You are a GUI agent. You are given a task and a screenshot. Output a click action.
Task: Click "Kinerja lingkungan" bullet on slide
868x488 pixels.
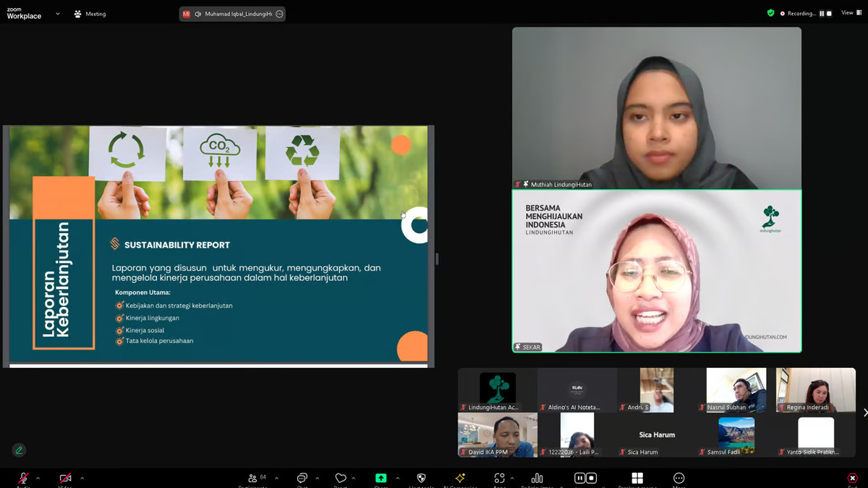click(153, 318)
